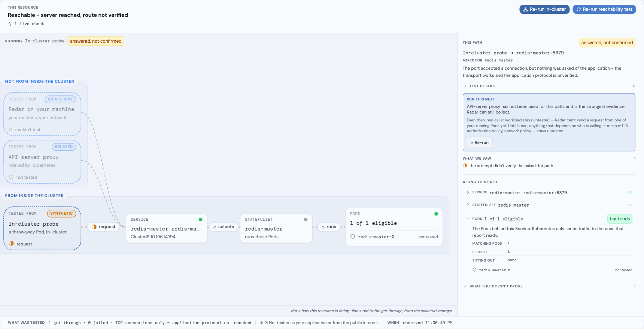The height and width of the screenshot is (329, 644).
Task: Click the not tested circle in API-server proxy card
Action: point(11,177)
